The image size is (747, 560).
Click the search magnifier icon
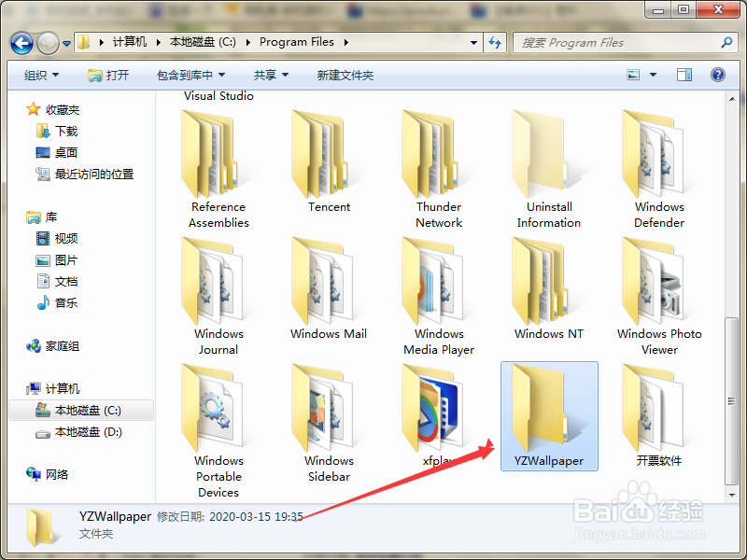point(726,42)
